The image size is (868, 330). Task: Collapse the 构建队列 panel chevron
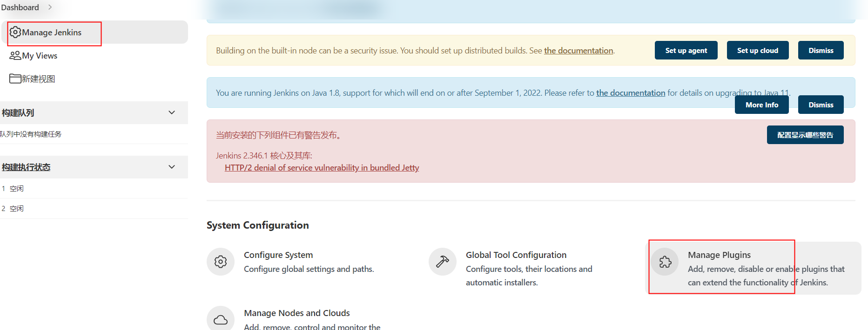click(x=172, y=112)
